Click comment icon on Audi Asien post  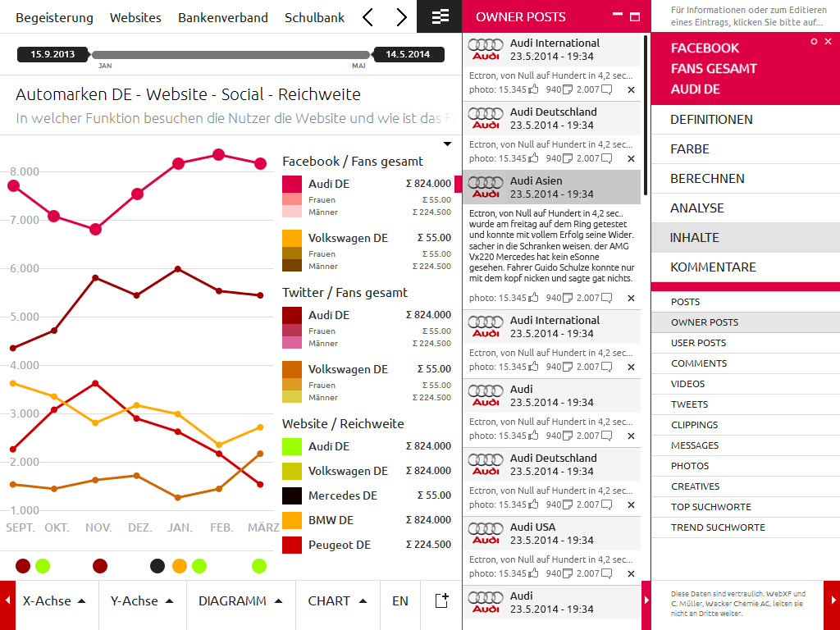[606, 298]
